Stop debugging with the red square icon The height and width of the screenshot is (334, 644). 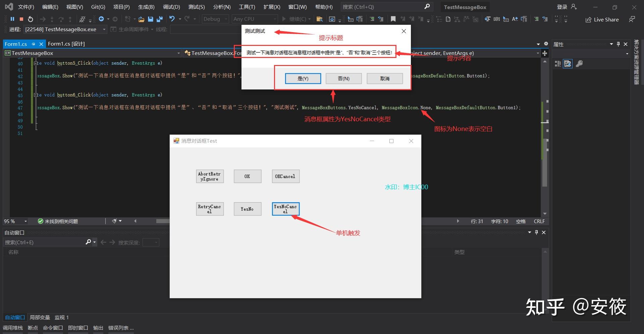click(x=21, y=19)
